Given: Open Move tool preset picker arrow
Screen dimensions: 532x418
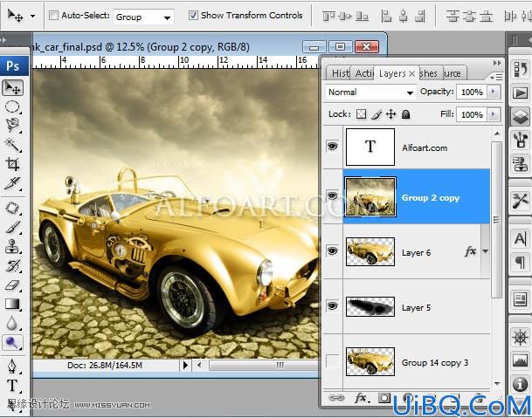Looking at the screenshot, I should [x=32, y=16].
